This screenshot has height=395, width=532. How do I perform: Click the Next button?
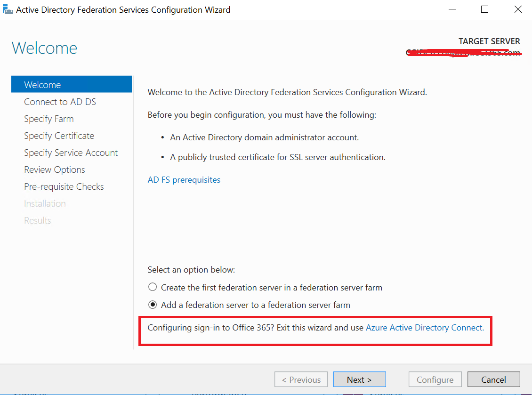[x=359, y=379]
